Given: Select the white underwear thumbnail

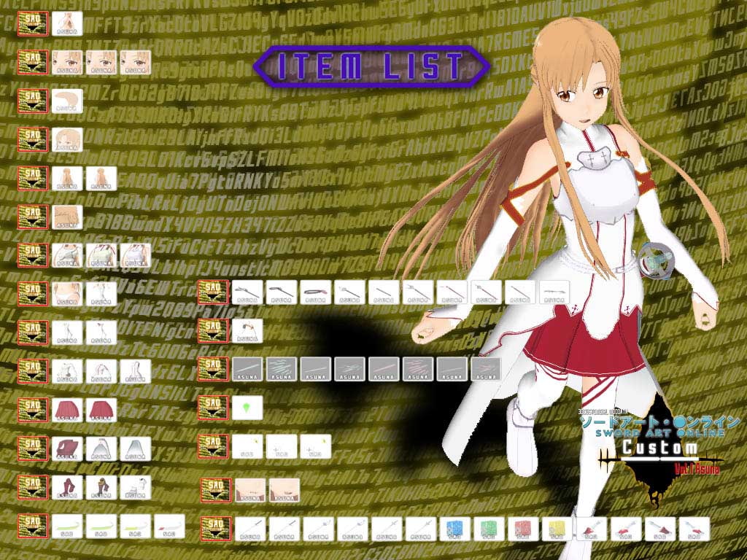Looking at the screenshot, I should [67, 294].
